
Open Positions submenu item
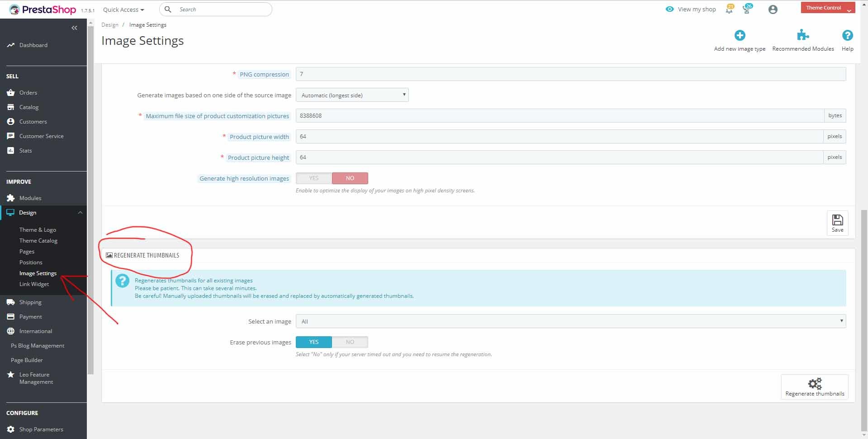(x=31, y=262)
